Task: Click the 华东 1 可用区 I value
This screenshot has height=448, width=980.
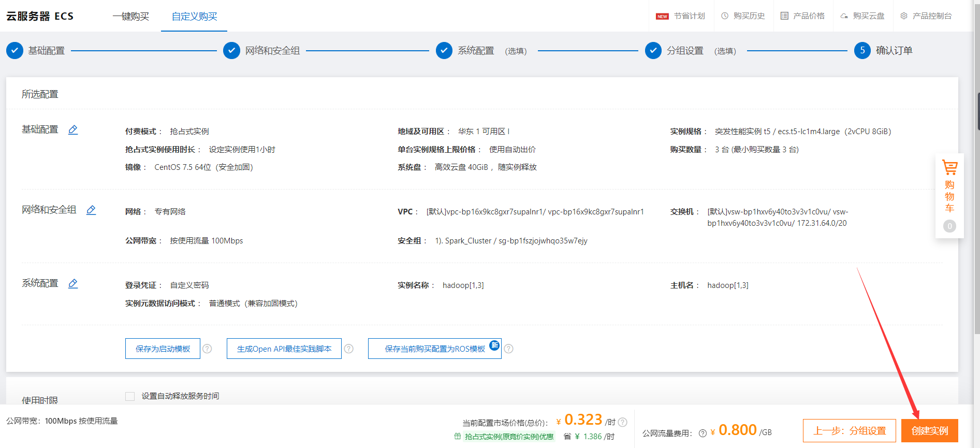Action: (x=484, y=132)
